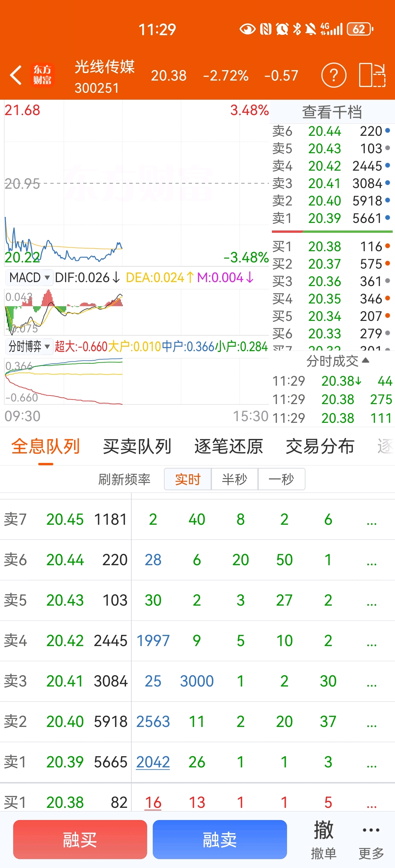Switch to the 逐笔还原 tab
395x868 pixels.
[x=228, y=446]
